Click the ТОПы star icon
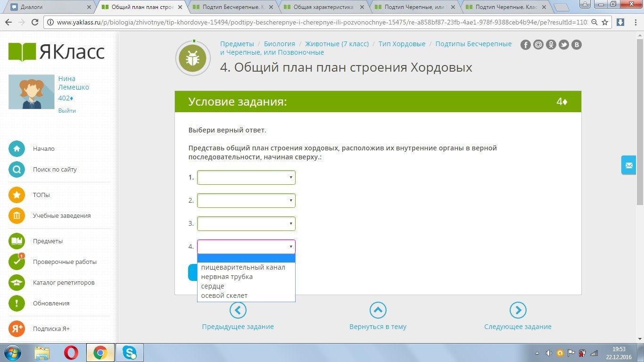644x362 pixels. pyautogui.click(x=17, y=195)
